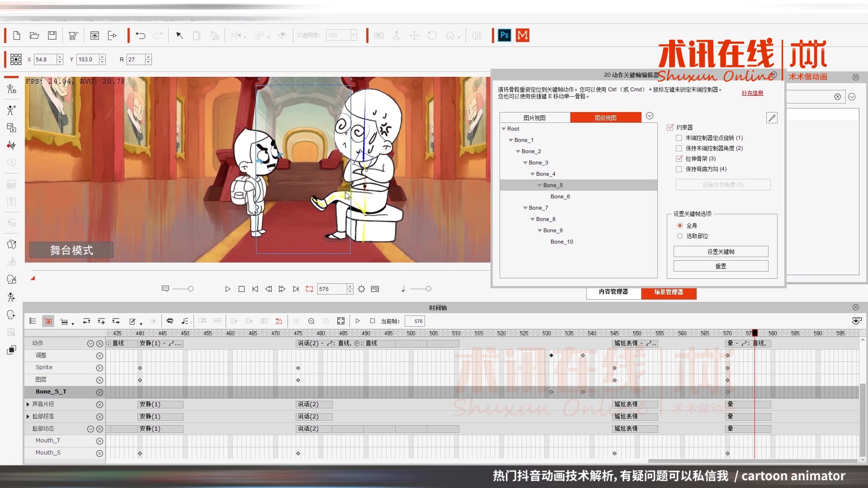Click the 舞台模式 button
Screen dimensions: 868x488
71,250
